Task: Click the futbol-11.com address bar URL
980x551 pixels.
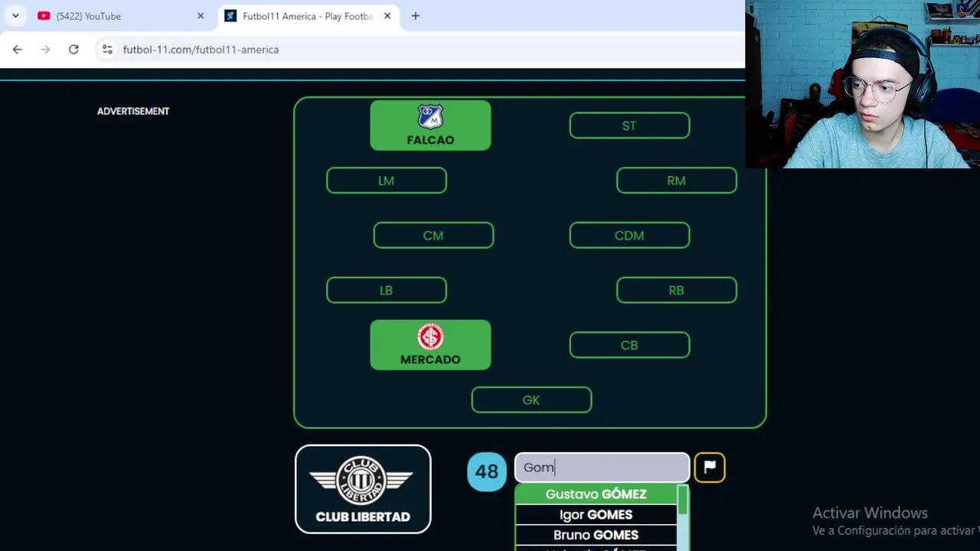Action: (x=201, y=49)
